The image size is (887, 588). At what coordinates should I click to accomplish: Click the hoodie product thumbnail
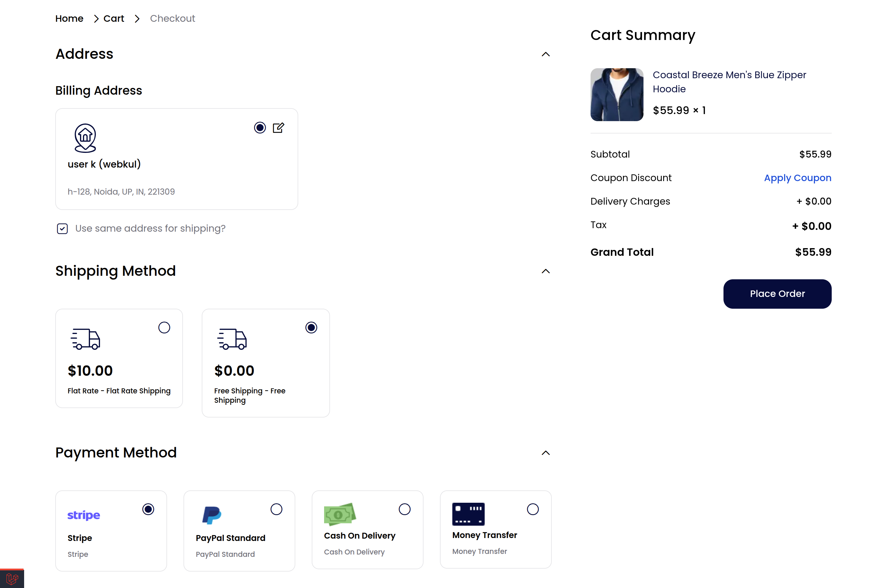pyautogui.click(x=617, y=94)
